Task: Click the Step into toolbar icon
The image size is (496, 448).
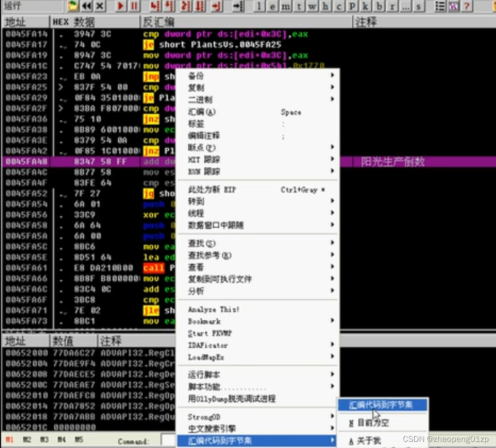Action: coord(155,6)
